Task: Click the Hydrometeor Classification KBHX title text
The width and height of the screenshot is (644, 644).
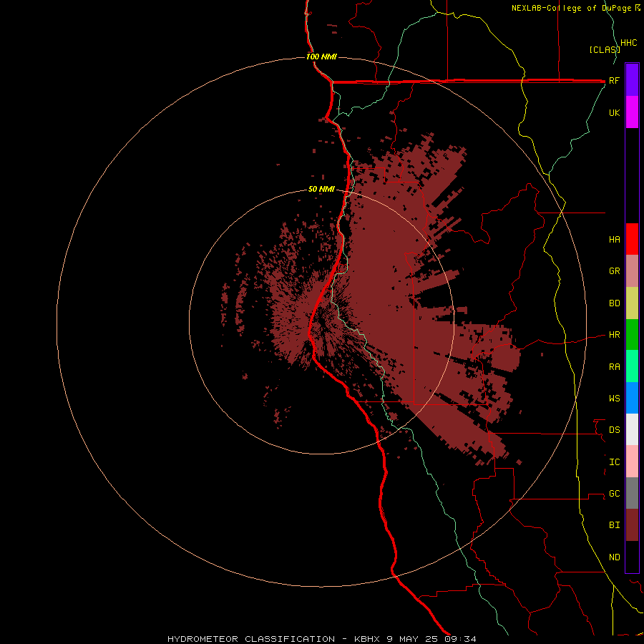Action: tap(321, 639)
